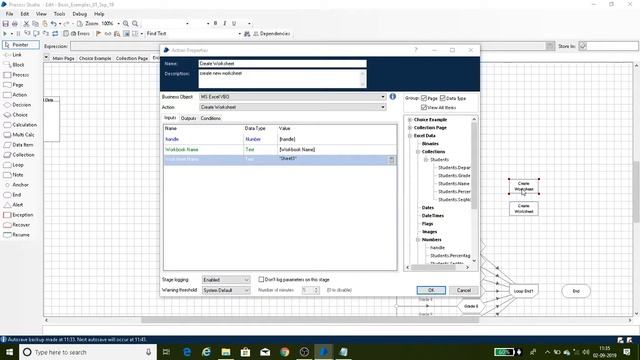Click the Dependencies toolbar button
This screenshot has width=640, height=360.
(x=272, y=33)
